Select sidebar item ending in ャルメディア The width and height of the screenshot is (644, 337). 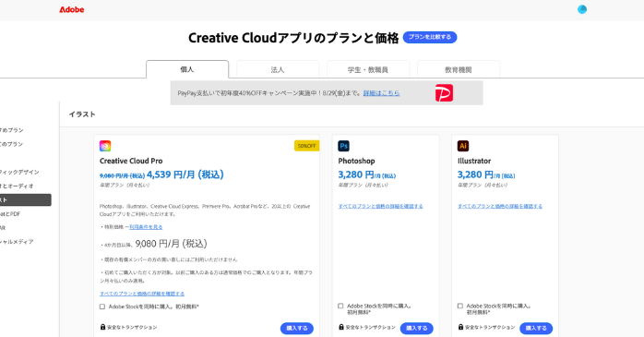click(x=17, y=242)
